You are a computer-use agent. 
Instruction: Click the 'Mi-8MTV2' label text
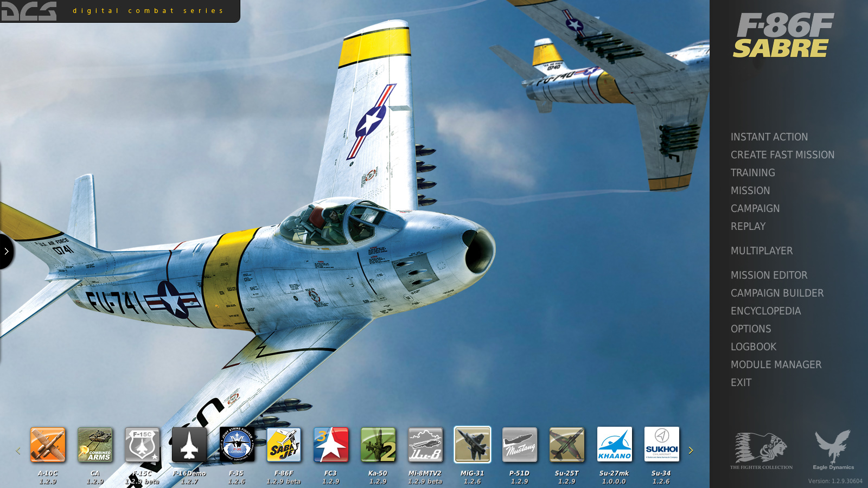coord(425,473)
